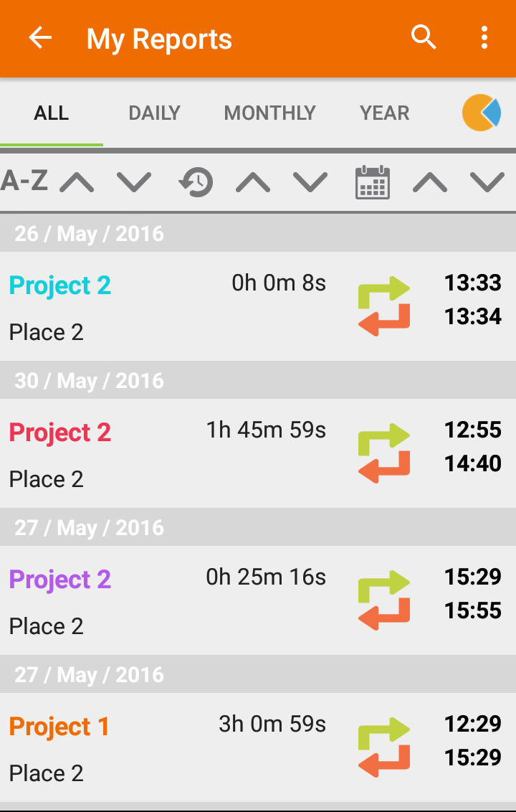516x812 pixels.
Task: Open the three-dot overflow menu
Action: click(484, 38)
